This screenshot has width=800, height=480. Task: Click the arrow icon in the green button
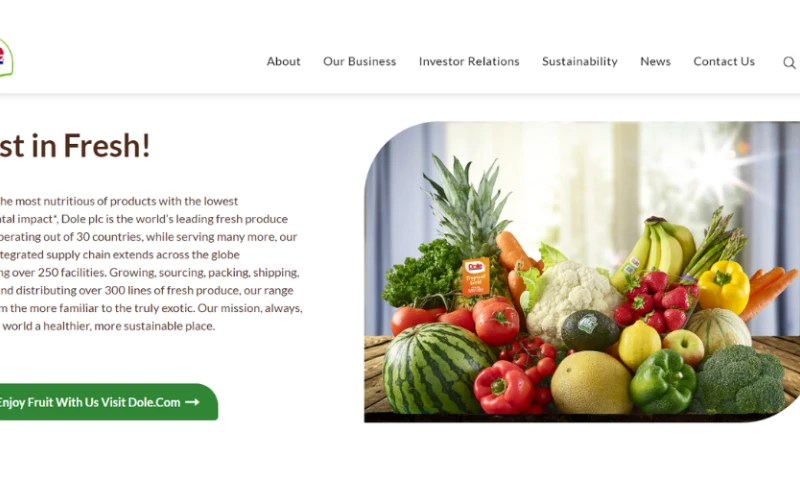click(x=192, y=402)
